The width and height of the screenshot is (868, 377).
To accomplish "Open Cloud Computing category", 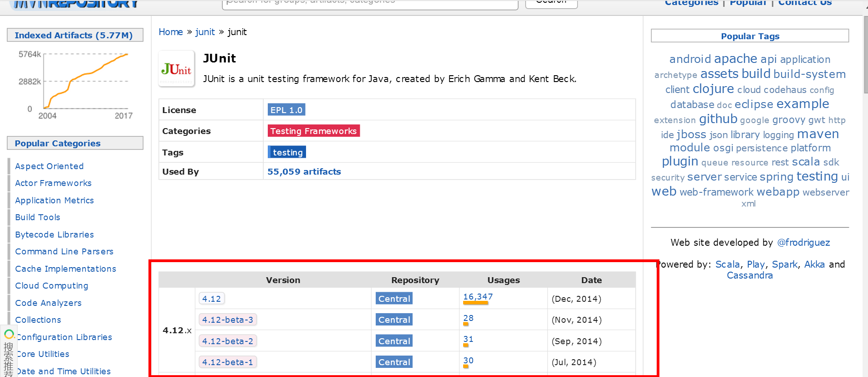I will [x=51, y=285].
